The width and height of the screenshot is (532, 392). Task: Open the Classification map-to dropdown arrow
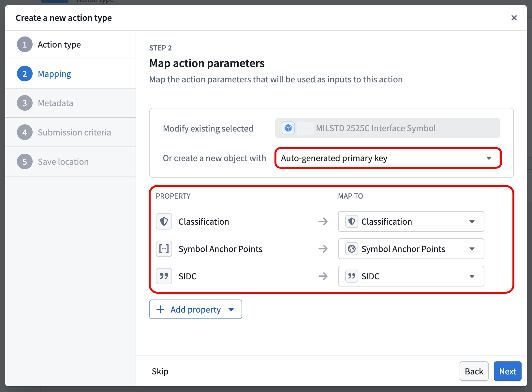coord(472,222)
